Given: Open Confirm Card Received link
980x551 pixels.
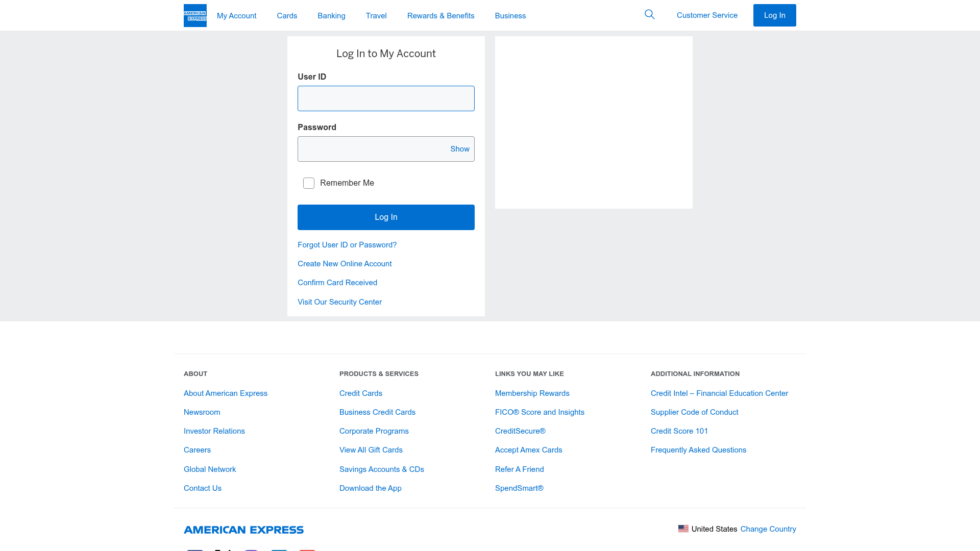Looking at the screenshot, I should (337, 283).
